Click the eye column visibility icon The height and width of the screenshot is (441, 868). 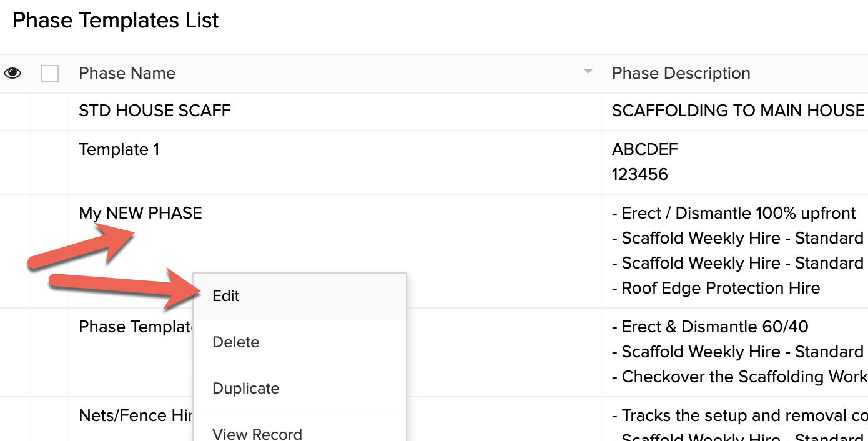(12, 73)
